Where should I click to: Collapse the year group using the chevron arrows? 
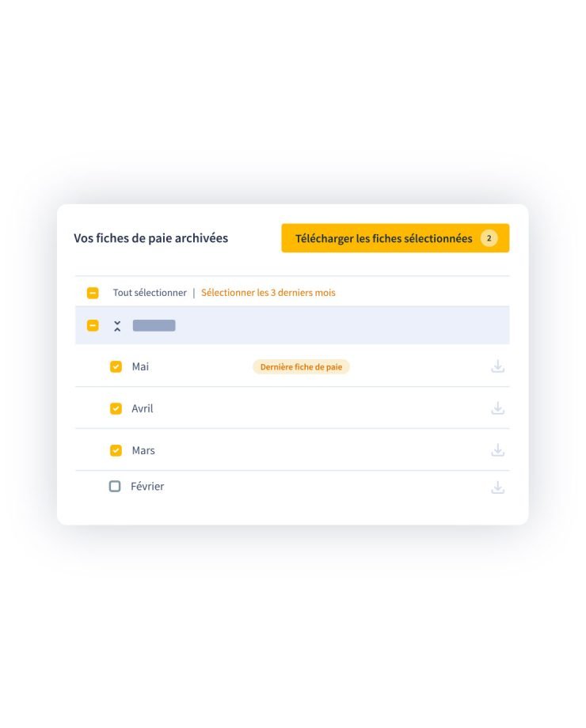point(117,326)
